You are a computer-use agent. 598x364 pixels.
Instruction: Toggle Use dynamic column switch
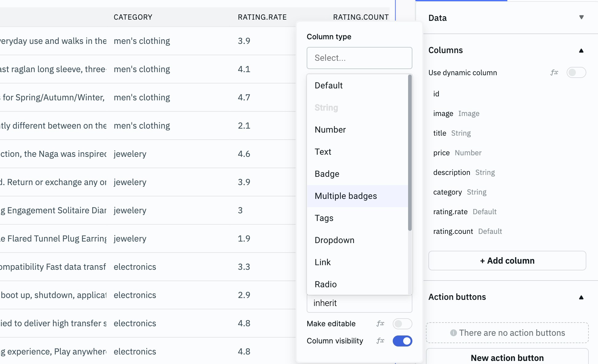[576, 72]
